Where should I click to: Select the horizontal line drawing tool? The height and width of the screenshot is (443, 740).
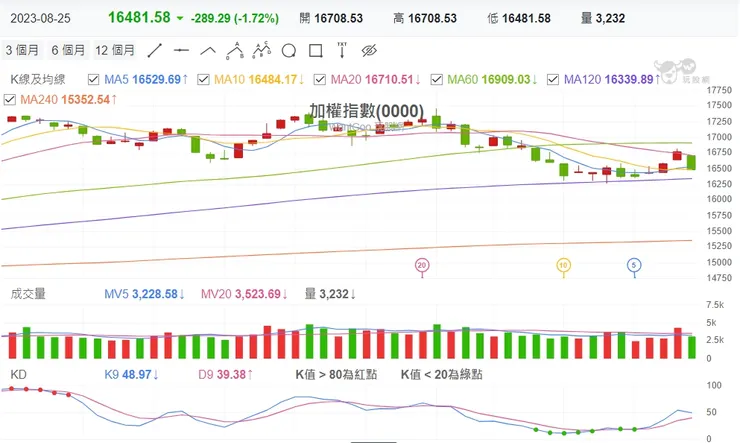181,50
